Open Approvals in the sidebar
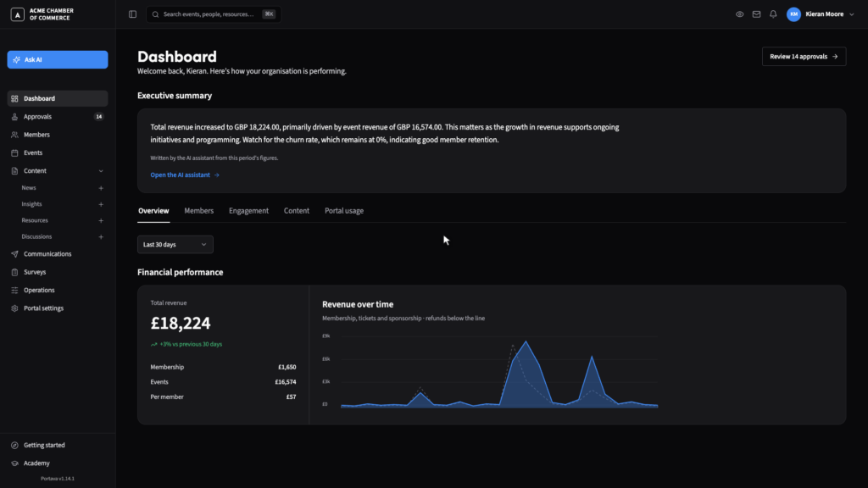The width and height of the screenshot is (868, 488). (x=58, y=117)
